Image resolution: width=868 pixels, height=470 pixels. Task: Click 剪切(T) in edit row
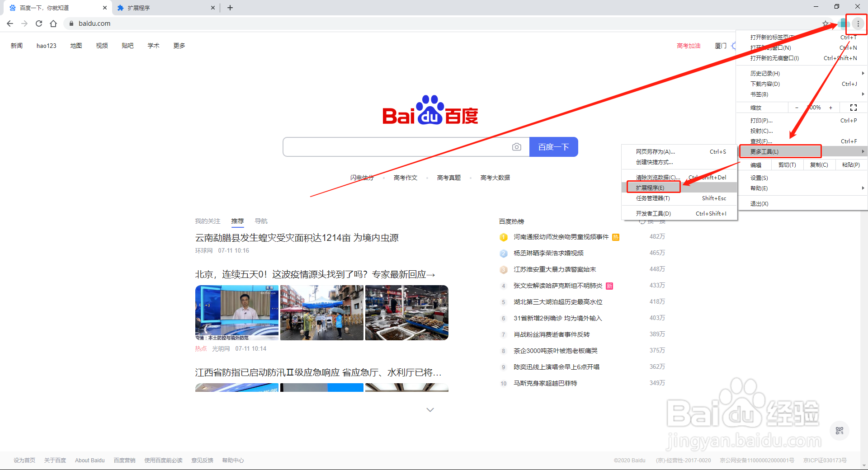787,164
